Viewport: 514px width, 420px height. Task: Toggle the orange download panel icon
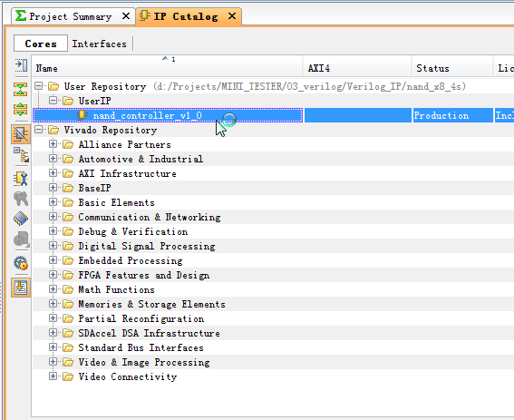point(21,288)
